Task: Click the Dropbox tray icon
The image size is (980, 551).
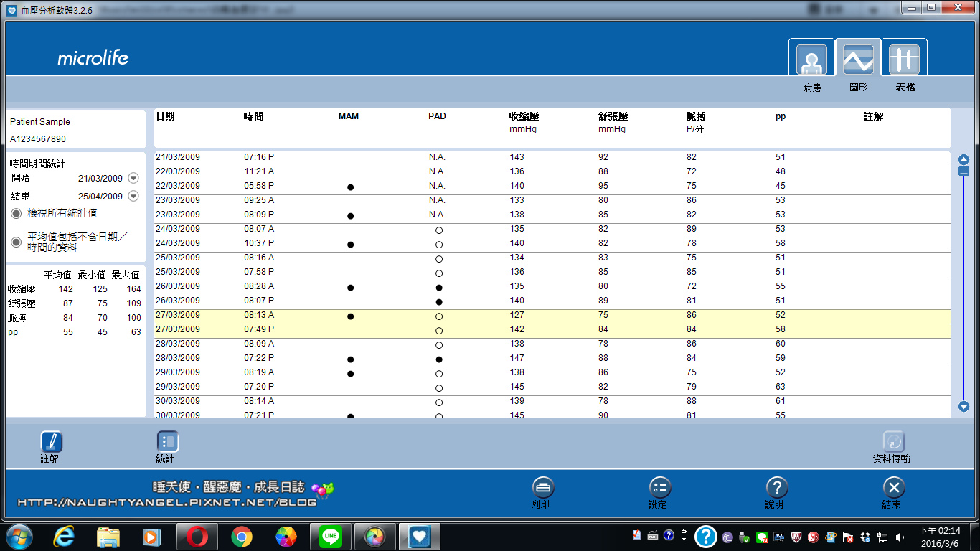Action: [x=866, y=537]
